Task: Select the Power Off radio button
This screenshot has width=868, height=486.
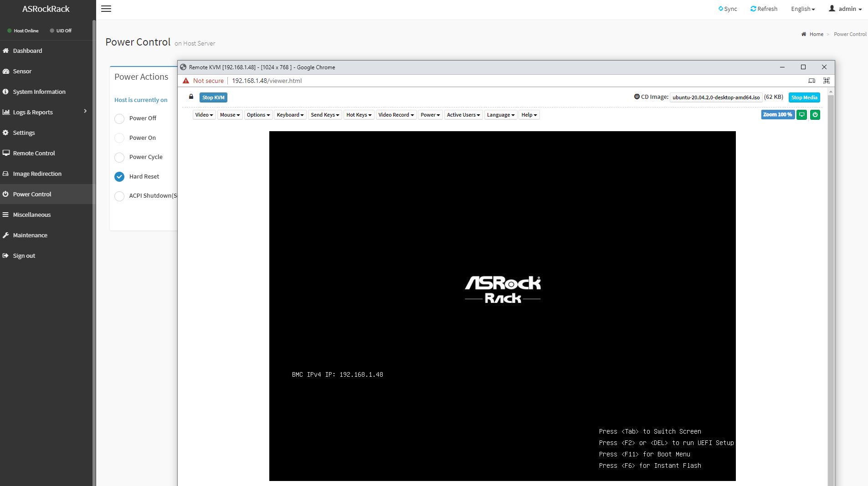Action: (x=119, y=118)
